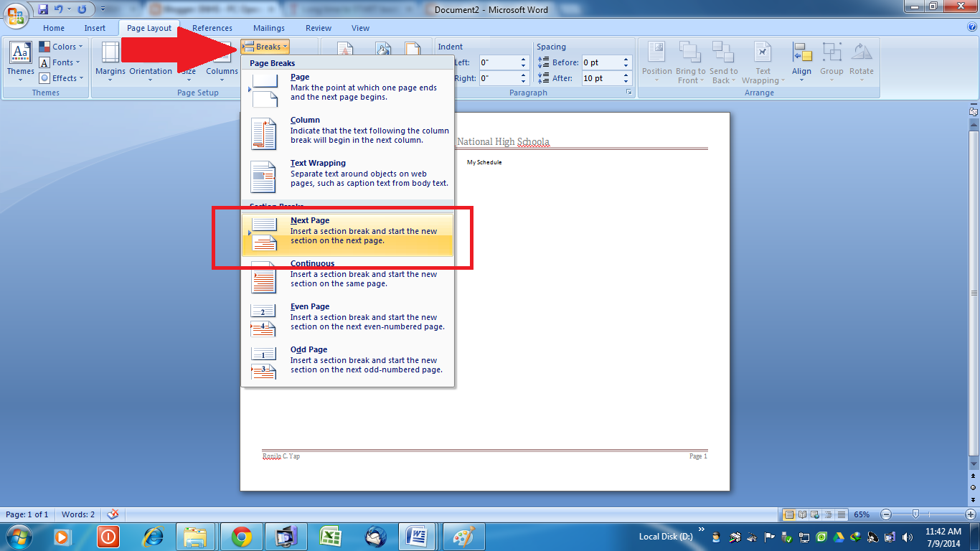This screenshot has width=980, height=551.
Task: Click the vertical scrollbar thumb
Action: (974, 293)
